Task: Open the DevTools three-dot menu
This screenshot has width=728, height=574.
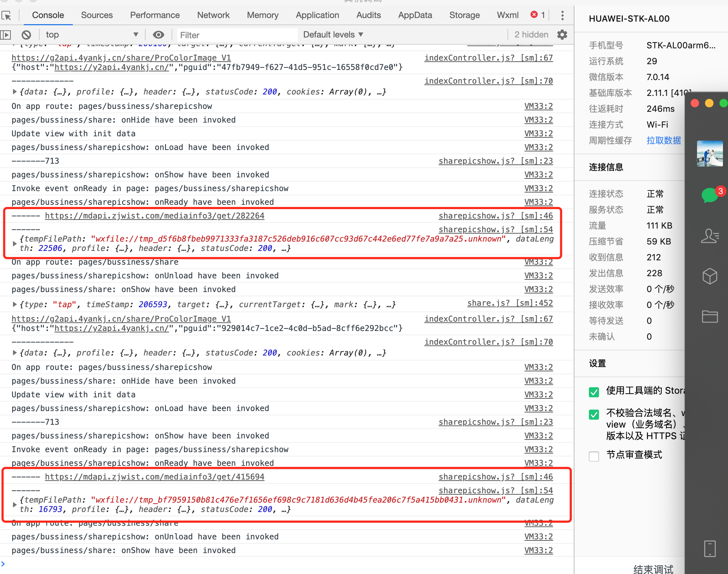Action: tap(562, 15)
